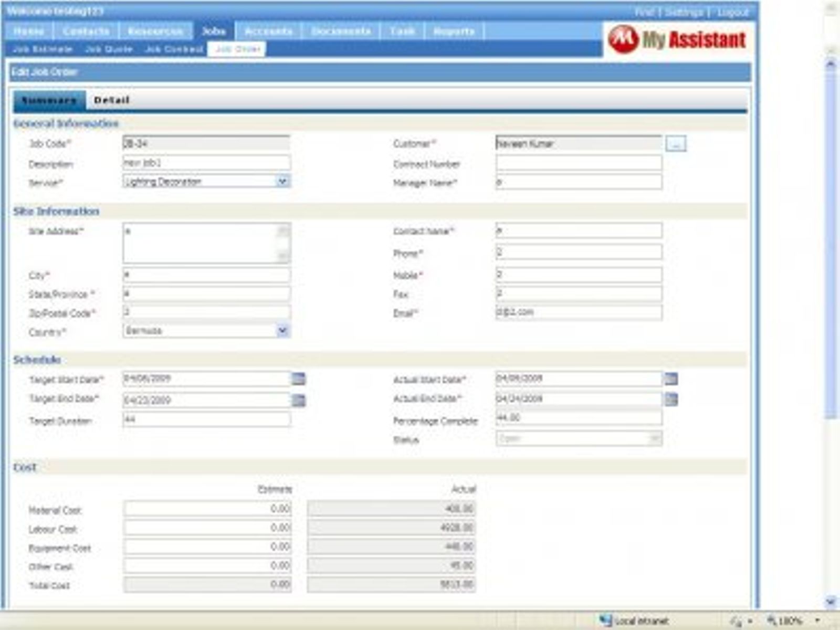This screenshot has width=840, height=630.
Task: Click the Email field
Action: [579, 312]
